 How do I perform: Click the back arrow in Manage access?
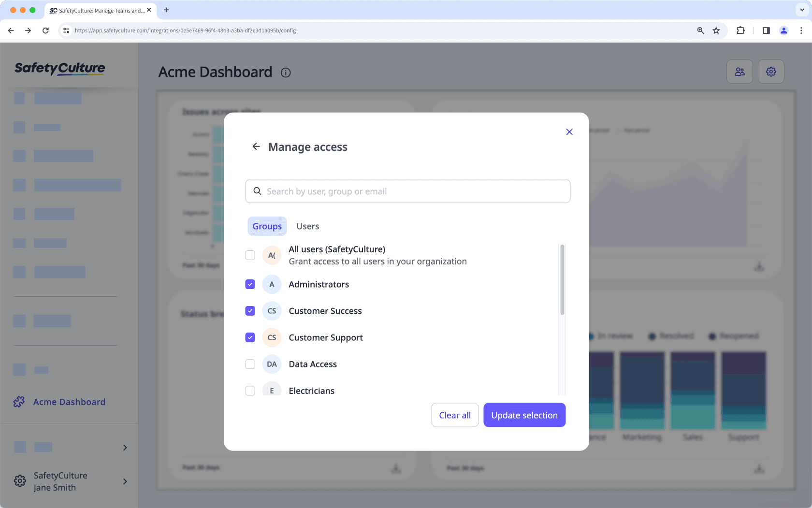tap(256, 146)
